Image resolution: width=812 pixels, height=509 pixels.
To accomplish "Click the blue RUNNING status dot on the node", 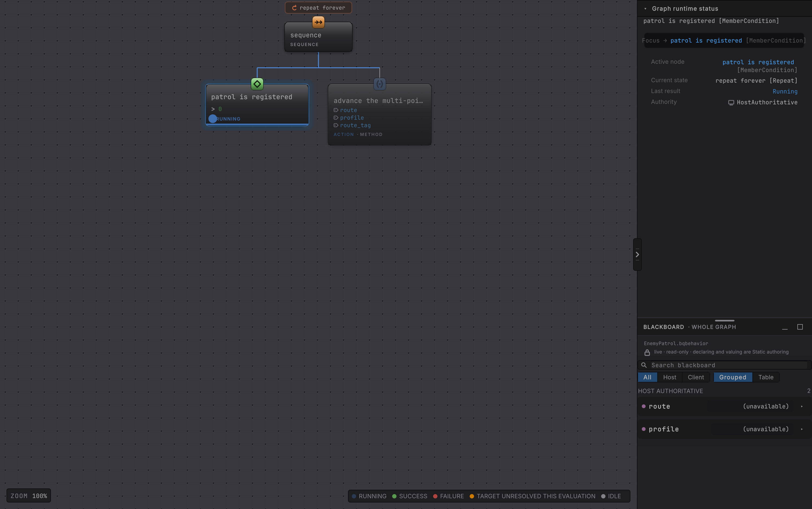I will 212,118.
